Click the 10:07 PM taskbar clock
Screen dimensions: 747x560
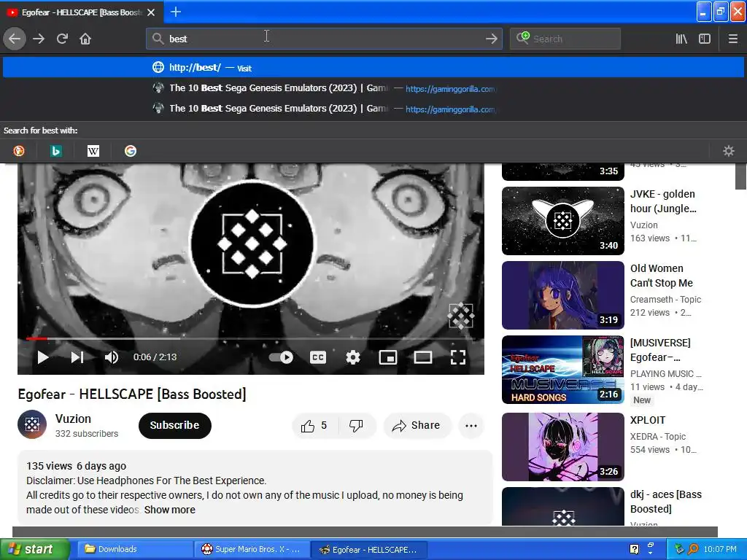720,550
